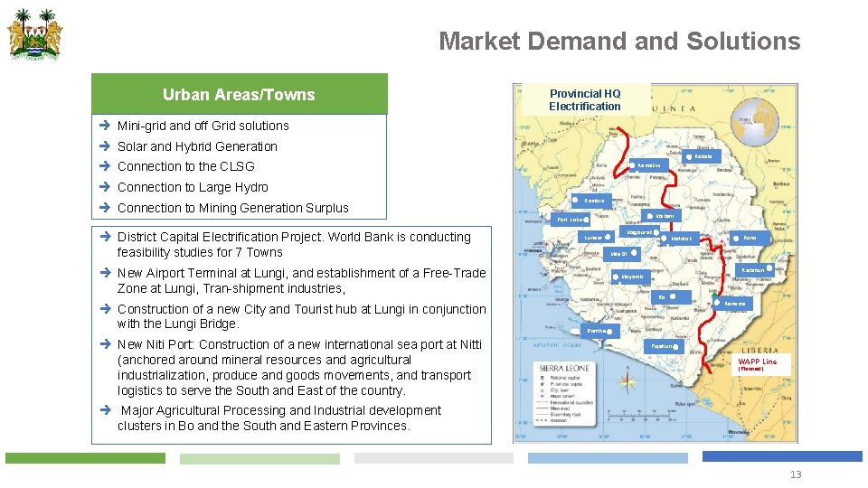The image size is (868, 488).
Task: Click the arrow bullet beside Major Agricultural Processing
Action: [105, 410]
